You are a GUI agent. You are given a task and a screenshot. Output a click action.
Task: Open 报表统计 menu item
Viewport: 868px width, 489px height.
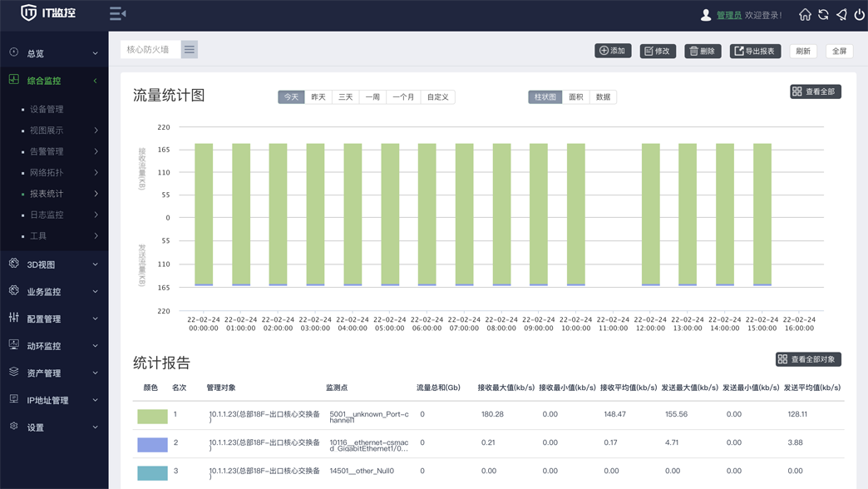click(x=47, y=193)
